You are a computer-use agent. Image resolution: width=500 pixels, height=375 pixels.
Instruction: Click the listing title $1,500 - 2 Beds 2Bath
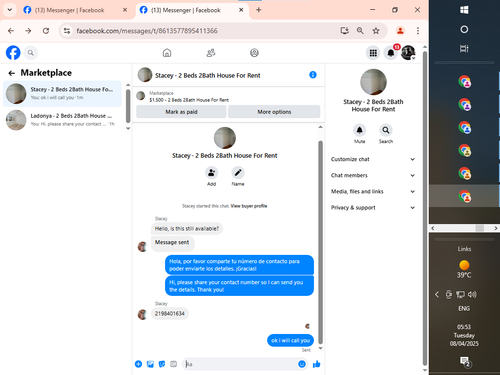189,100
